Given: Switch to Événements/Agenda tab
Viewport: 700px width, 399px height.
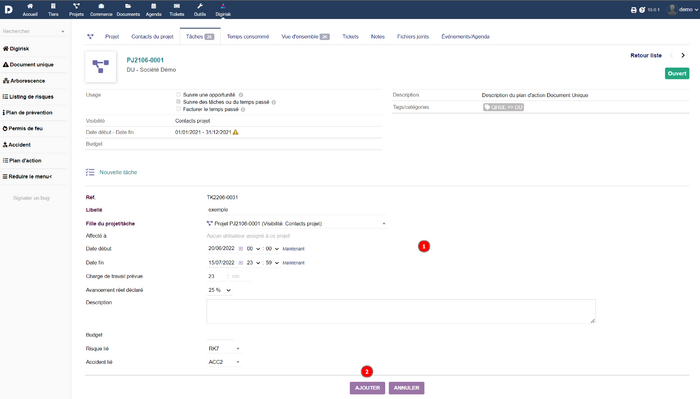Looking at the screenshot, I should [x=466, y=37].
